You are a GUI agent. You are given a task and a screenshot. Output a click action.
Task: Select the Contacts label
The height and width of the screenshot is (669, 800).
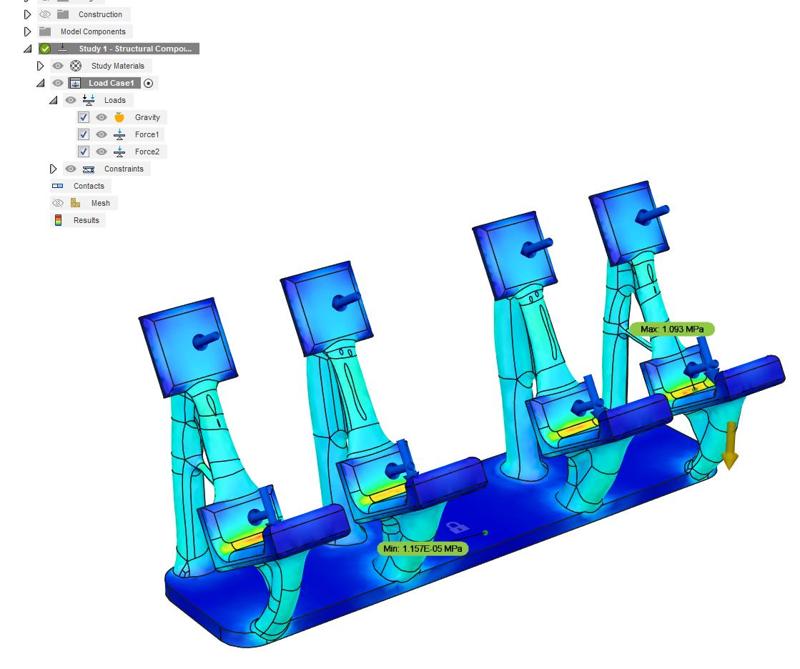pos(88,186)
